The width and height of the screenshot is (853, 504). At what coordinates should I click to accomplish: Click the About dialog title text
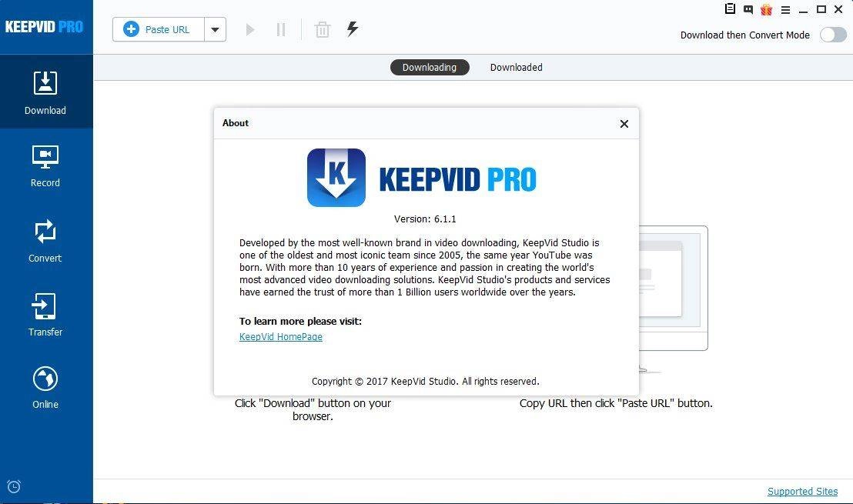tap(235, 123)
